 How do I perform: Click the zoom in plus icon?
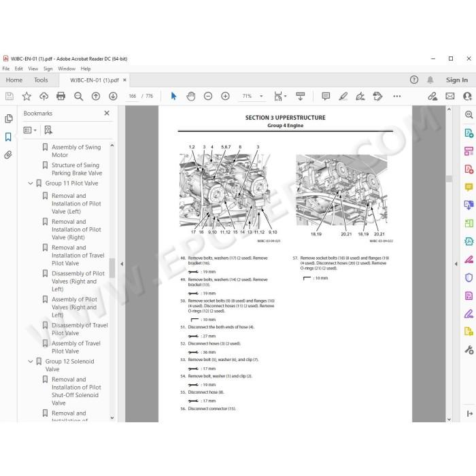pyautogui.click(x=225, y=97)
